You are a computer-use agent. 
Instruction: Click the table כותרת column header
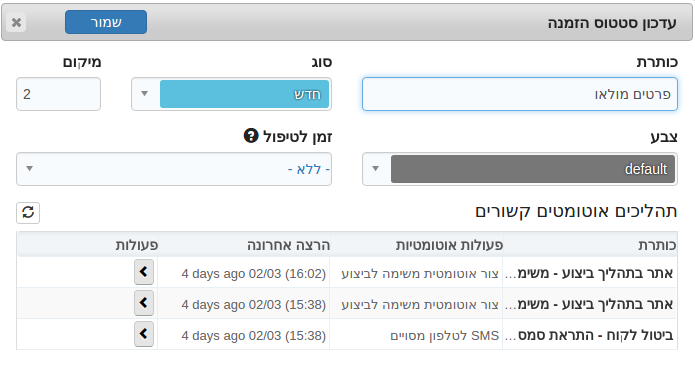657,245
